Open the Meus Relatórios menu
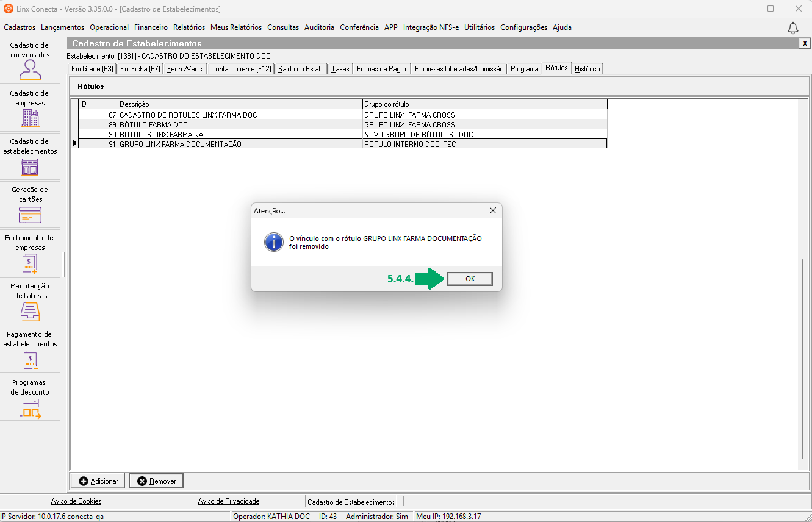This screenshot has height=522, width=812. pyautogui.click(x=236, y=27)
